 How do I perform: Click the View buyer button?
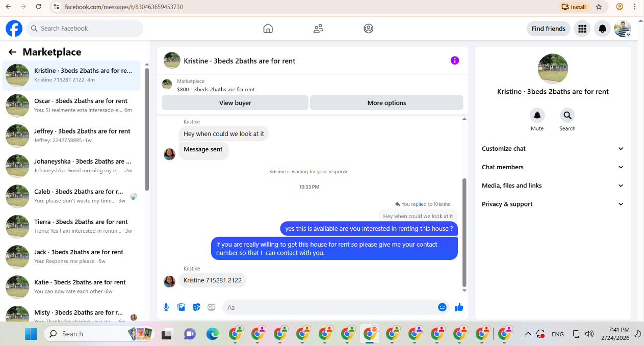click(x=235, y=102)
